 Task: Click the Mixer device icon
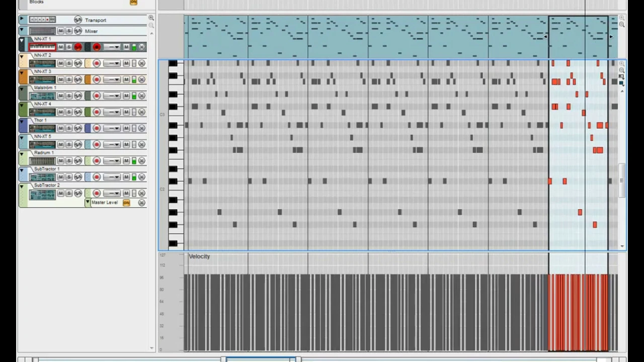(42, 31)
